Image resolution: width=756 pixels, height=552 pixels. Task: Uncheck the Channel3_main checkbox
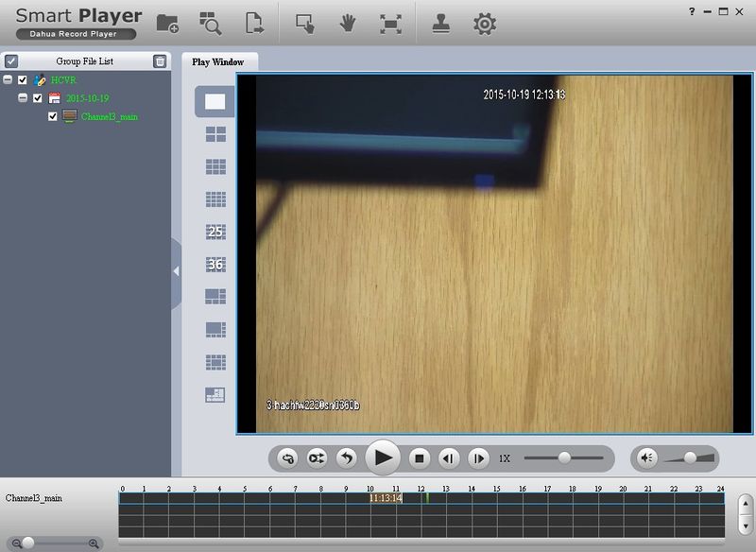coord(53,116)
